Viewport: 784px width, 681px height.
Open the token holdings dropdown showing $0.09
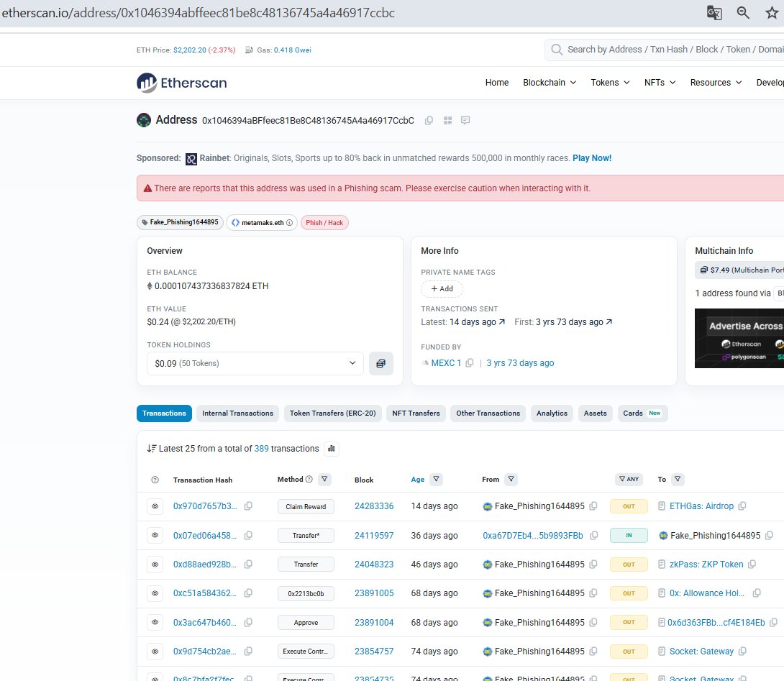click(255, 363)
